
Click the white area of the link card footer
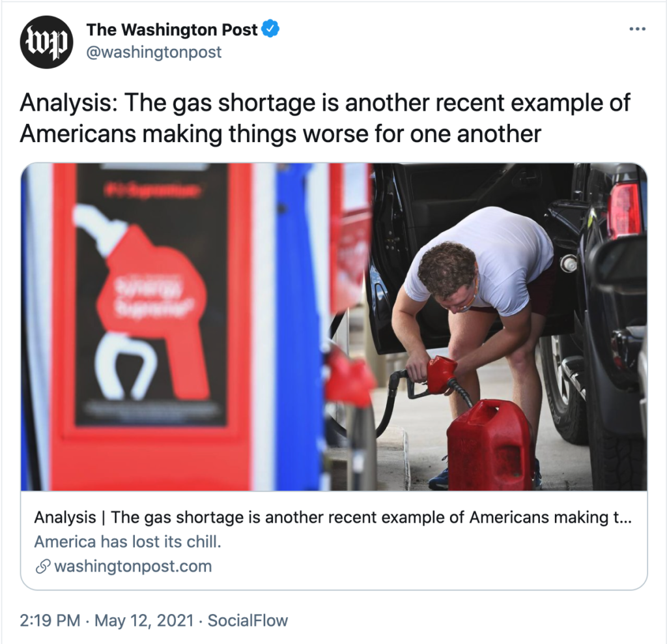click(x=425, y=566)
